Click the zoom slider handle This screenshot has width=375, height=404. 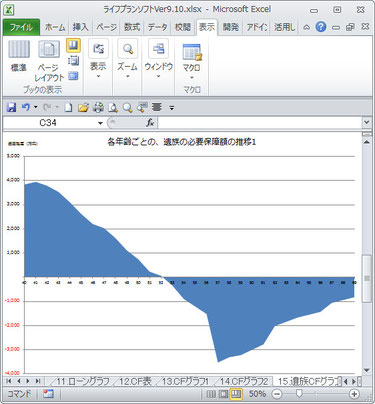click(299, 394)
